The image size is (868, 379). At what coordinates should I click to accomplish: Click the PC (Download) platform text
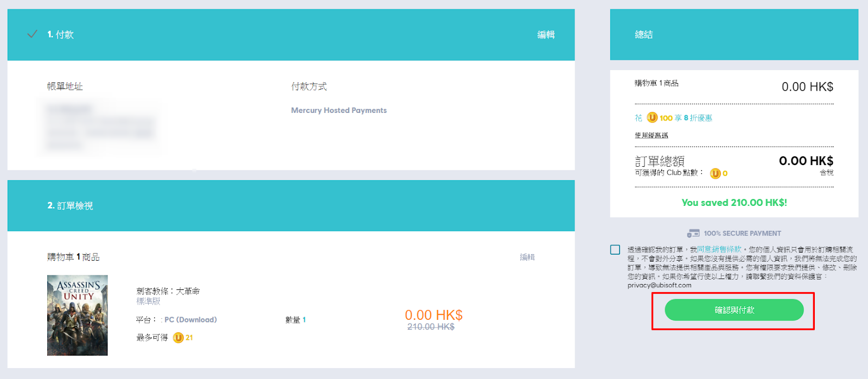(x=190, y=320)
